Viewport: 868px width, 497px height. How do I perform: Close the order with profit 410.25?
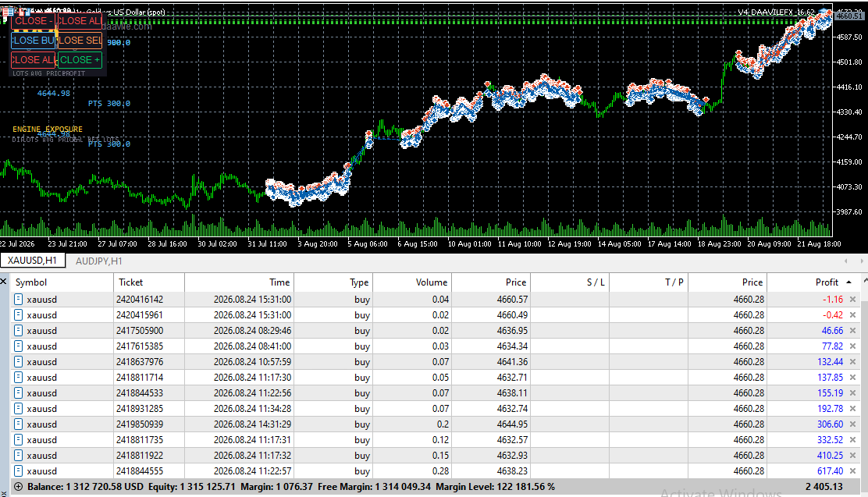(x=852, y=456)
